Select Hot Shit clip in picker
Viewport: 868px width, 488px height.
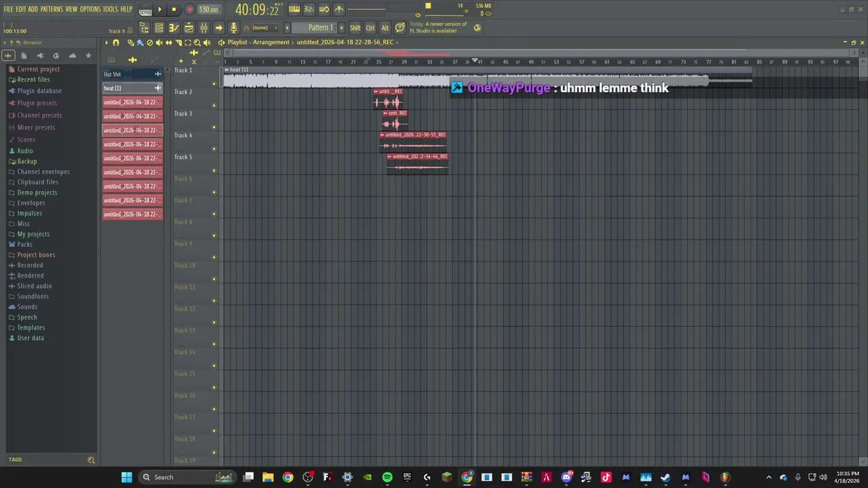click(x=132, y=75)
